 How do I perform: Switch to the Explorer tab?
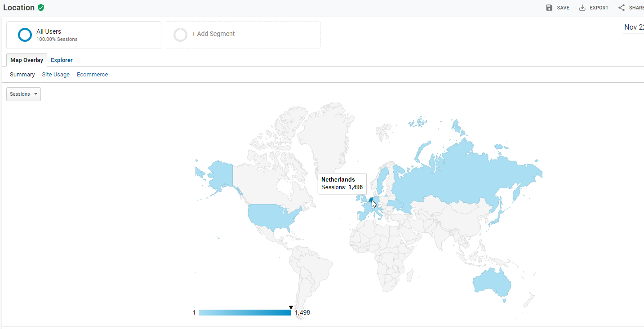[x=62, y=60]
